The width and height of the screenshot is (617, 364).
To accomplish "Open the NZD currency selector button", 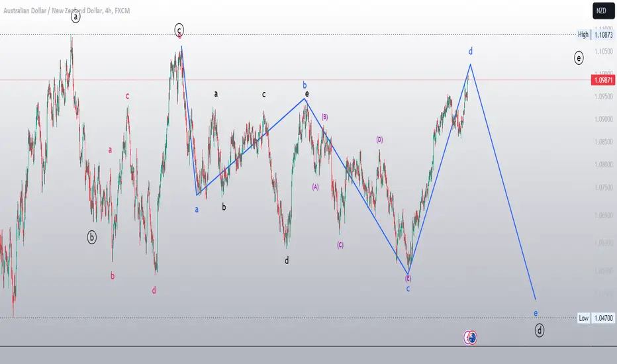I will point(603,11).
